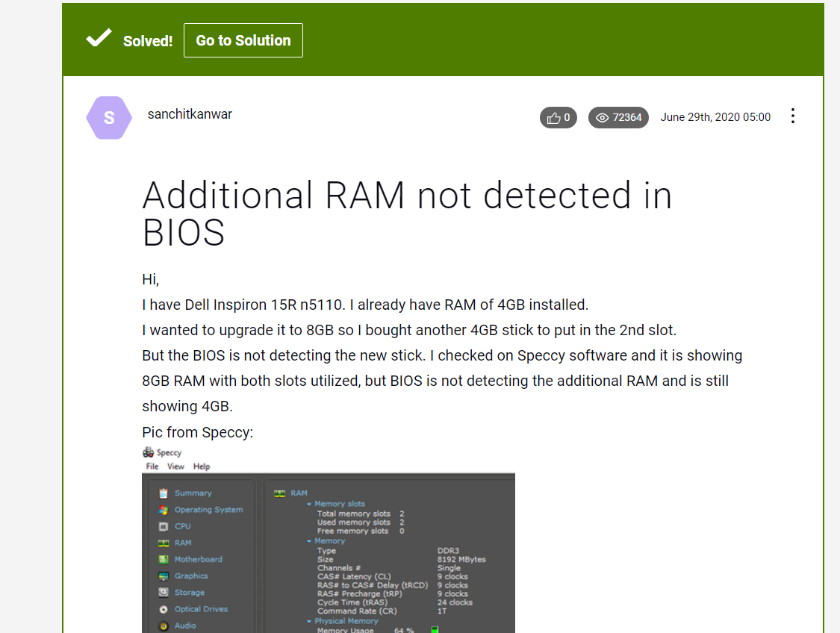Open the Help menu in Speccy image

[202, 467]
